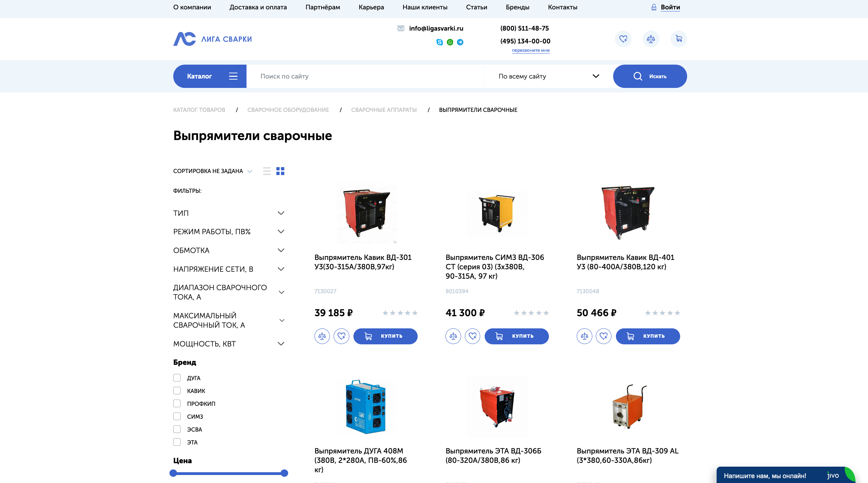Click the WhatsApp contact icon

pyautogui.click(x=450, y=42)
